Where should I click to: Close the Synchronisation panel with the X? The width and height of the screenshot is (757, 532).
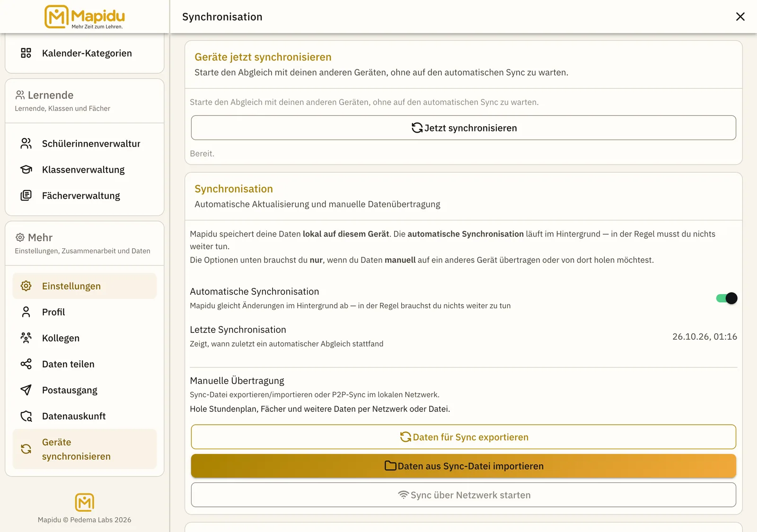pyautogui.click(x=740, y=17)
